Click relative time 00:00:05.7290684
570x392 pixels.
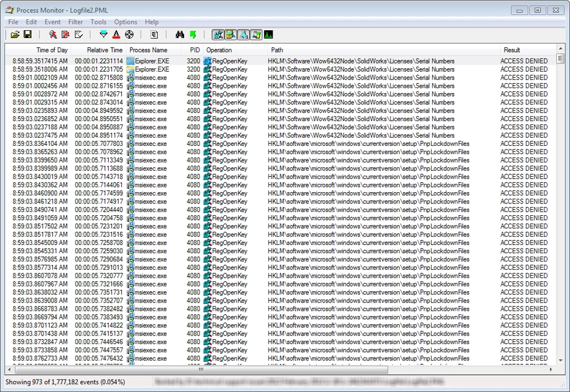pos(99,259)
